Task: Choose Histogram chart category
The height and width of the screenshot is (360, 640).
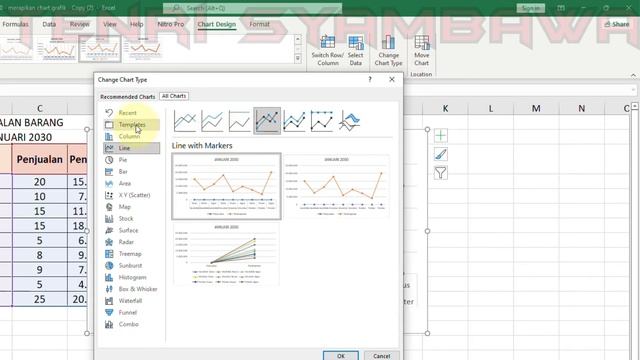Action: pyautogui.click(x=131, y=277)
